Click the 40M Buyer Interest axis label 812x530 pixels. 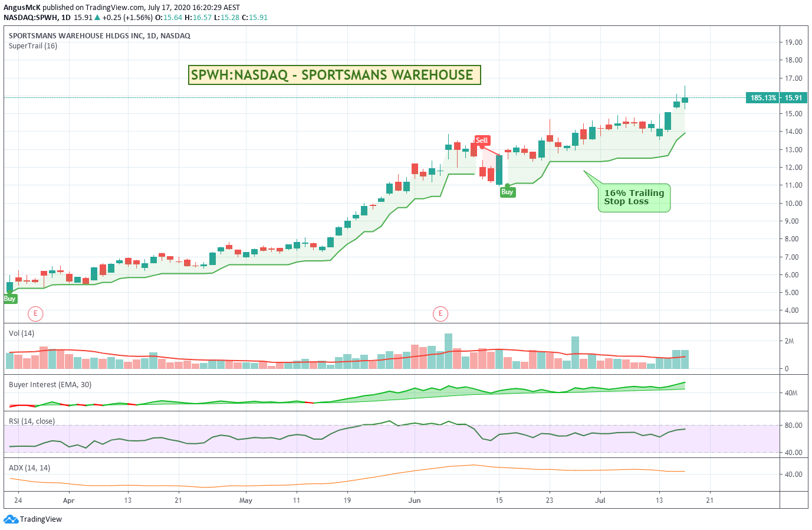point(791,392)
